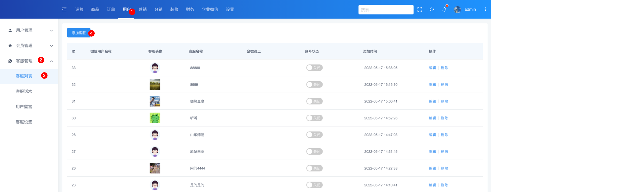Collapse the sidebar with the hamburger icon
This screenshot has height=192, width=644.
[64, 9]
